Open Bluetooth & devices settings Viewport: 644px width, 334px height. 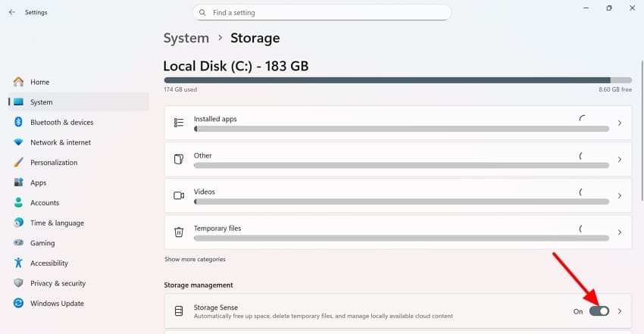(79, 122)
